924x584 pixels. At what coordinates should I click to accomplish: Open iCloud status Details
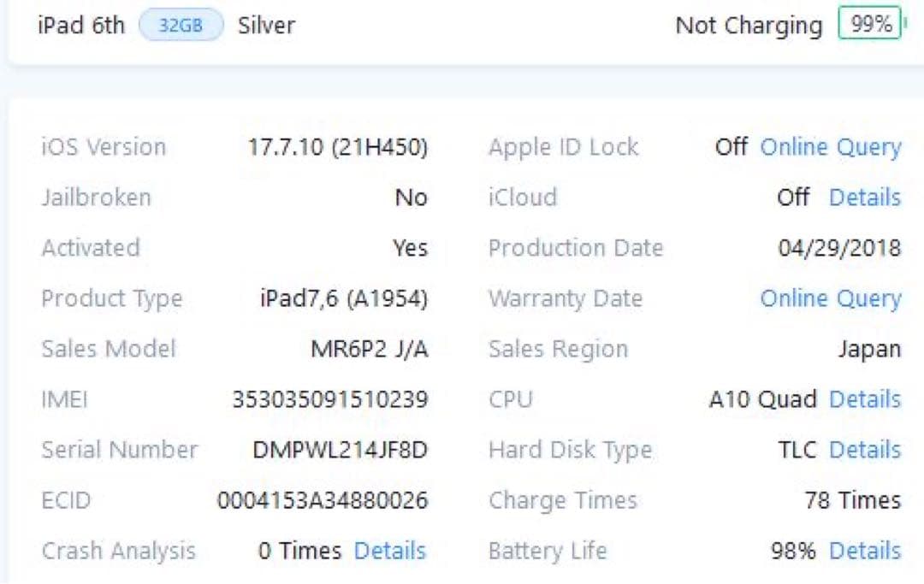pos(864,197)
